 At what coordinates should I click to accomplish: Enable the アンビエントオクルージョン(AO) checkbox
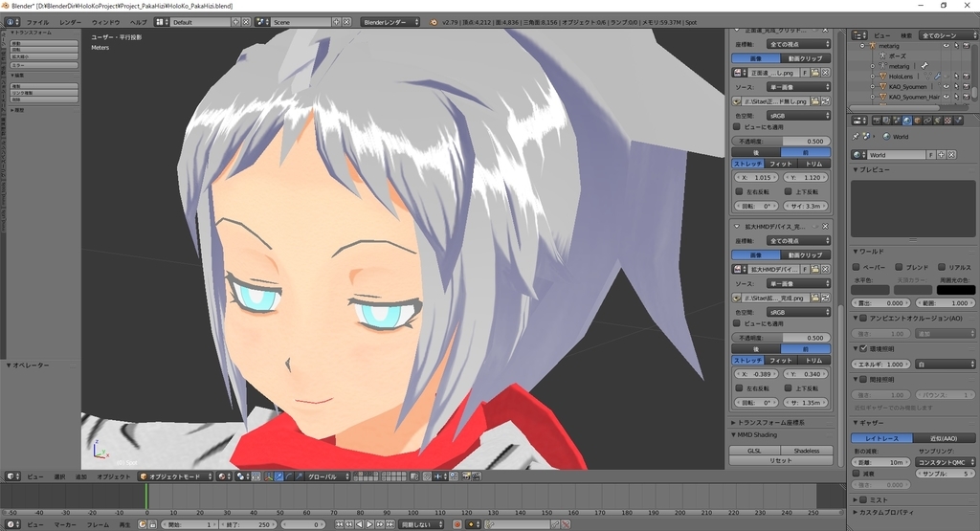click(863, 318)
